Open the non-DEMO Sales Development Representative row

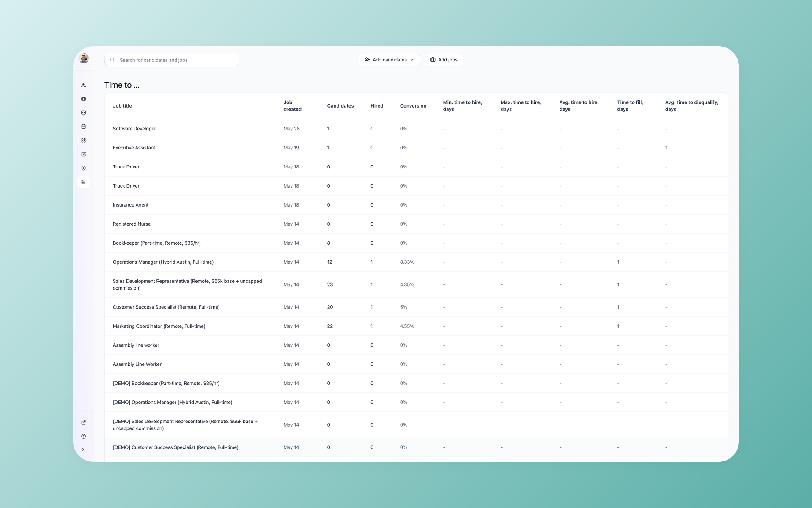click(417, 284)
